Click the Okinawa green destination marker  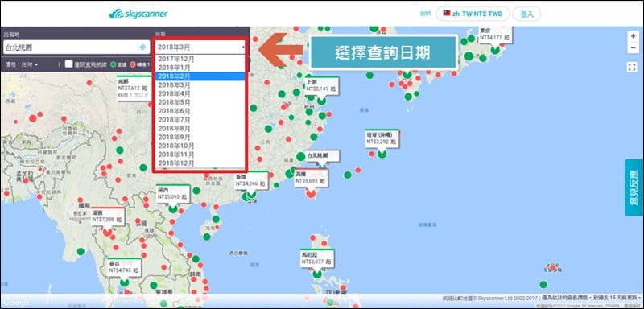tap(382, 154)
